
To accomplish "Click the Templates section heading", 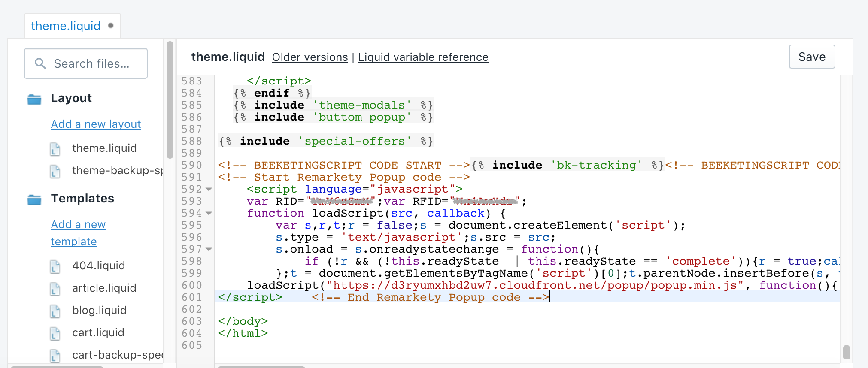I will point(82,199).
